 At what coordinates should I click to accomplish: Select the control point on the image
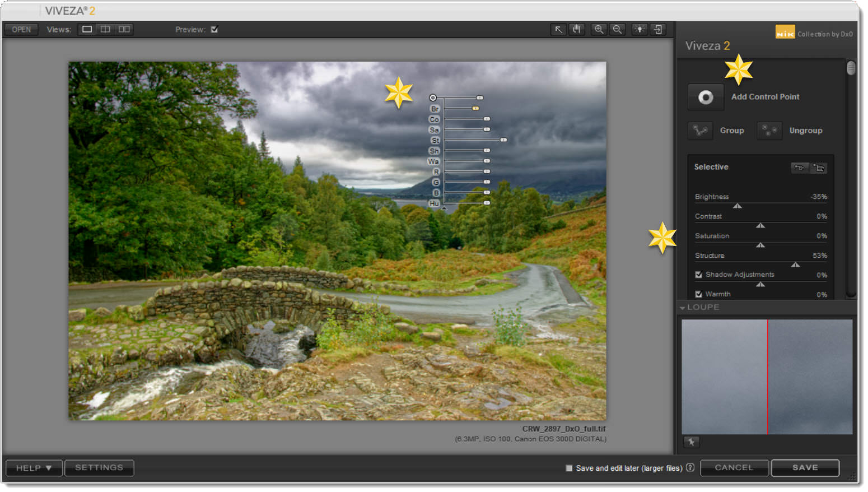433,98
